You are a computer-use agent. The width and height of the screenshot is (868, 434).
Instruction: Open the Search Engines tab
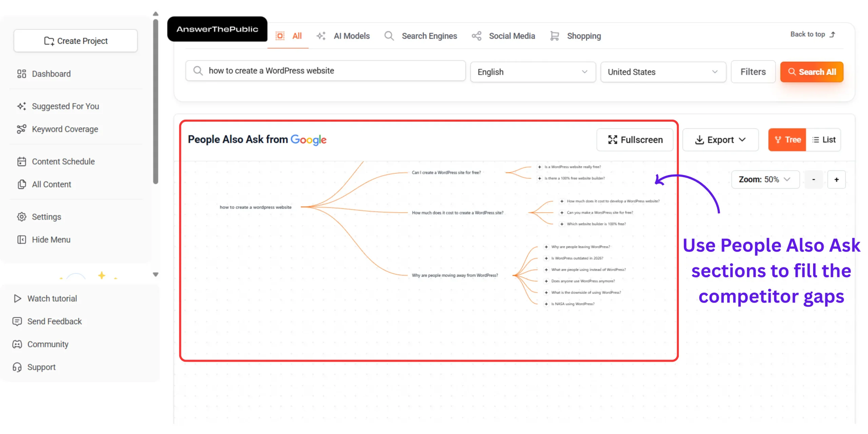click(x=421, y=36)
